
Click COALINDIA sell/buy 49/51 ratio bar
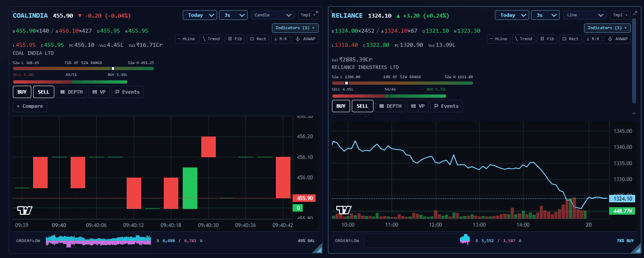(70, 82)
